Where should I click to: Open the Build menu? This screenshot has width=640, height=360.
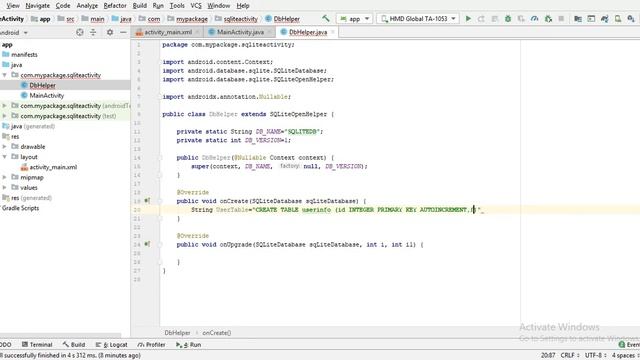(x=140, y=6)
